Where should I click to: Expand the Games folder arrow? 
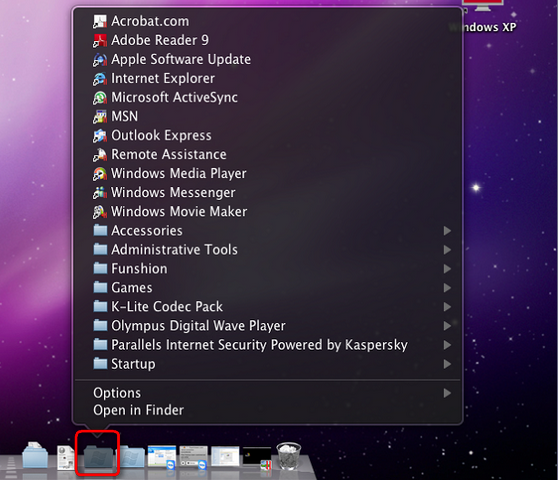pos(447,288)
